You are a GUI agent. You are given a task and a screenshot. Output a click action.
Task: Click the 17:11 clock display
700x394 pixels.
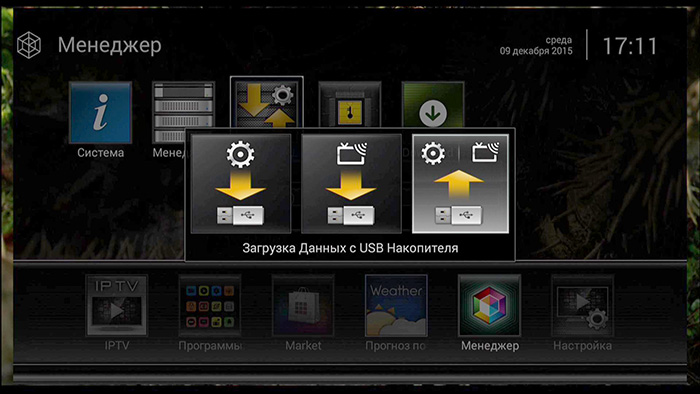(630, 46)
